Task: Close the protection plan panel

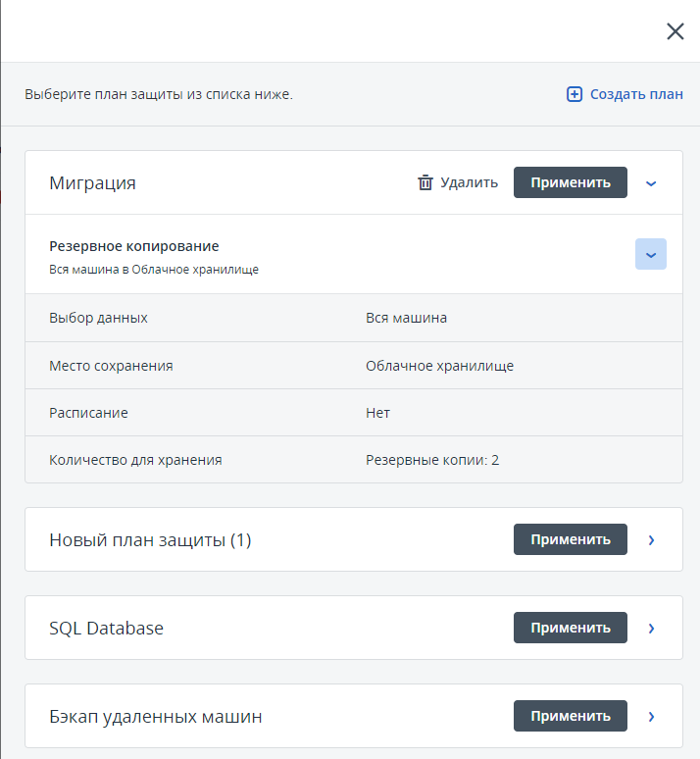Action: (x=675, y=31)
